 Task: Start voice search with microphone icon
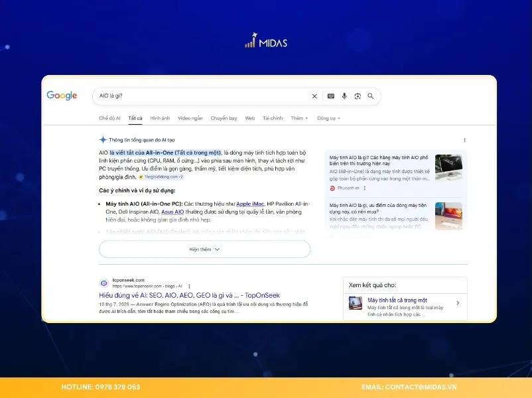pyautogui.click(x=344, y=96)
